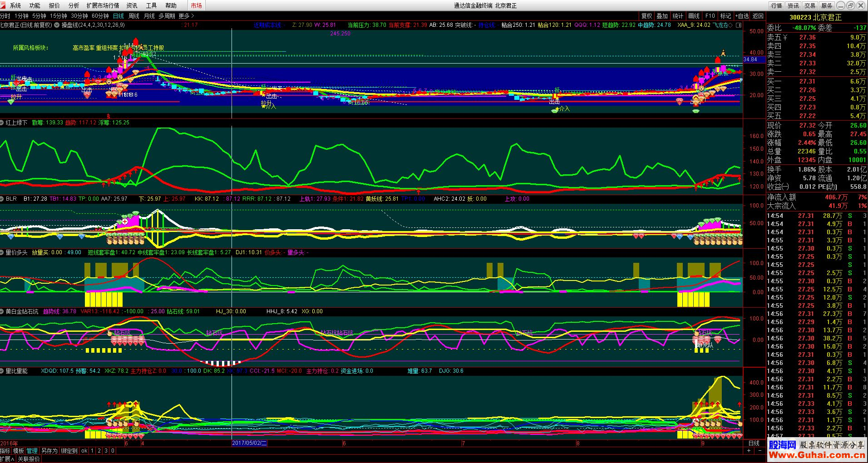This screenshot has height=463, width=868.
Task: Select the 日线 daily period
Action: pos(118,16)
